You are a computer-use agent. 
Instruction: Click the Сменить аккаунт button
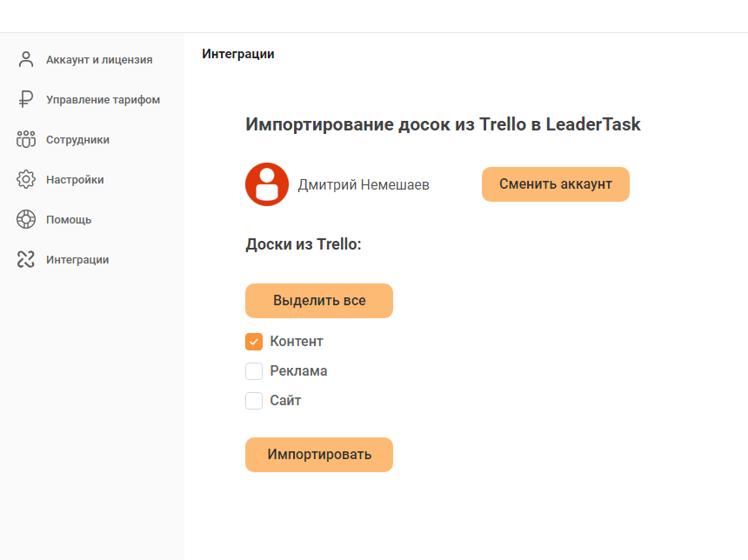(x=555, y=184)
